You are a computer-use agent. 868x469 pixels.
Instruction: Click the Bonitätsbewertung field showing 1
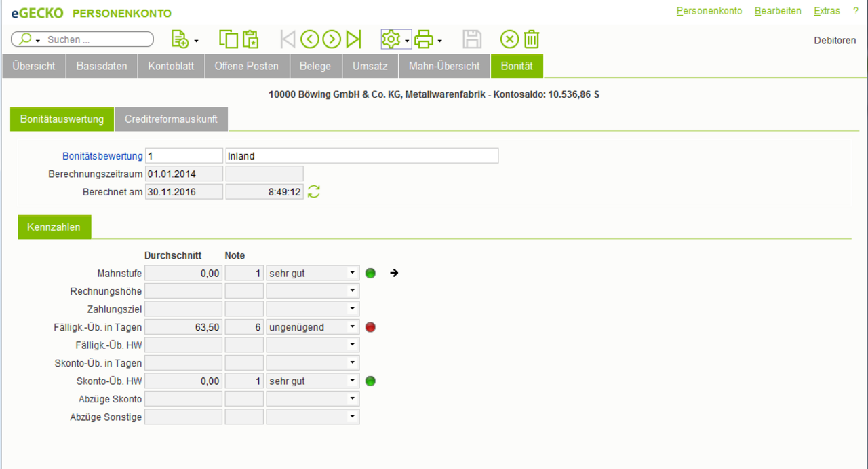click(184, 156)
